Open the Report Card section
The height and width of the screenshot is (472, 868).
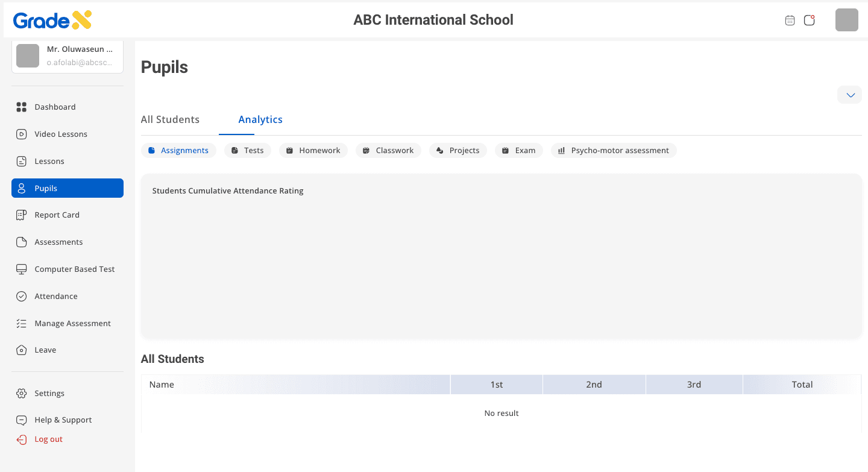[x=57, y=215]
